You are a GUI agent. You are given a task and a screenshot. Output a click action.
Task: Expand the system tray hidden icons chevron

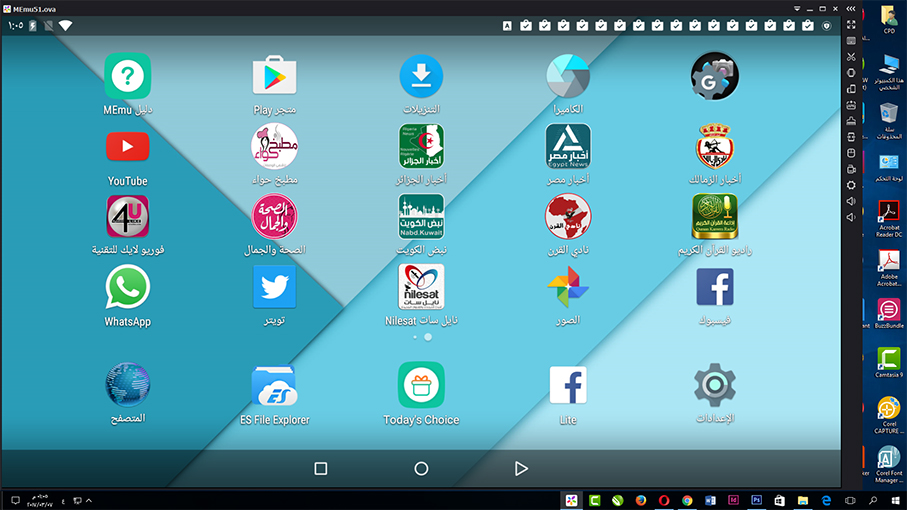(x=89, y=500)
